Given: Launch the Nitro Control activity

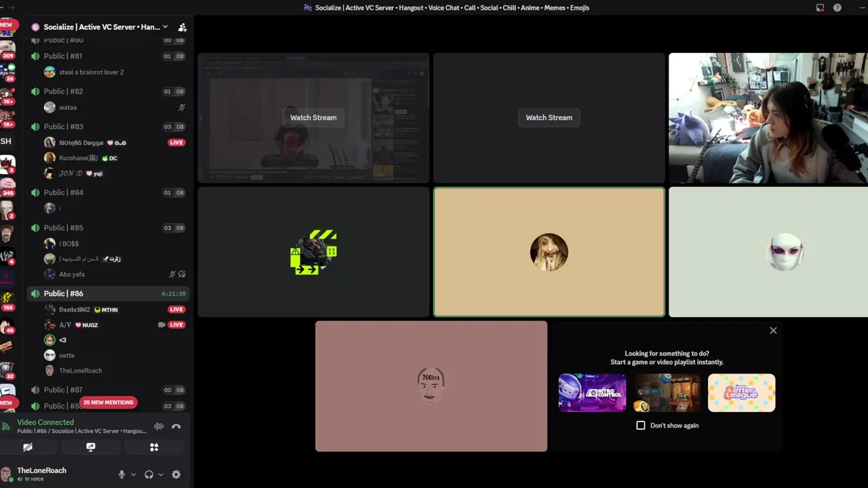Looking at the screenshot, I should coord(592,392).
